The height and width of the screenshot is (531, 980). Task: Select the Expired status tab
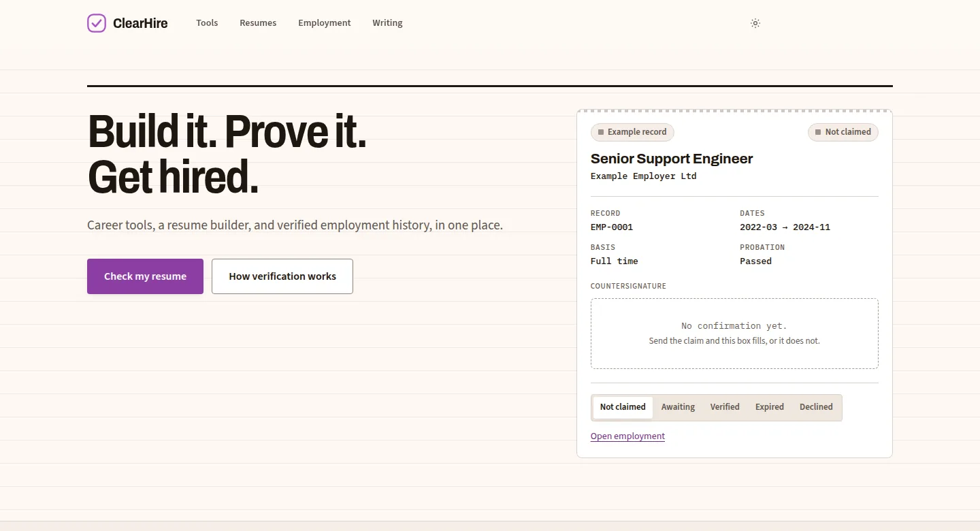pyautogui.click(x=770, y=407)
